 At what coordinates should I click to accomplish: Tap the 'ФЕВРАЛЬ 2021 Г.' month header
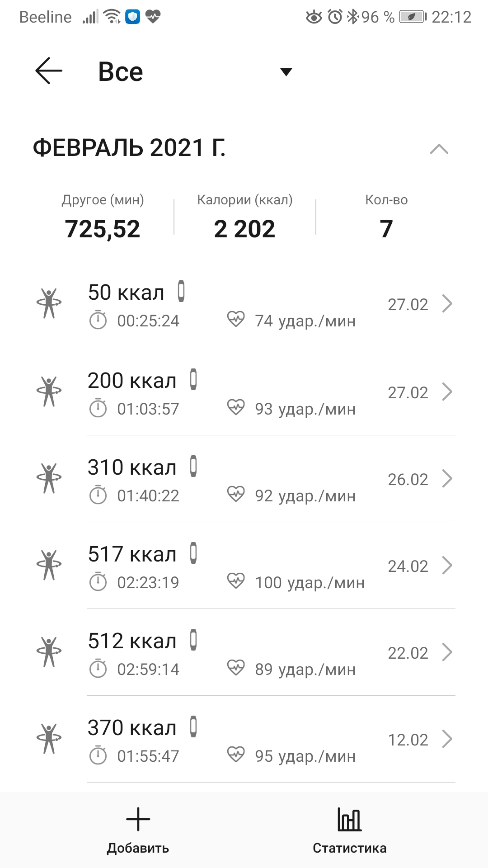(129, 148)
